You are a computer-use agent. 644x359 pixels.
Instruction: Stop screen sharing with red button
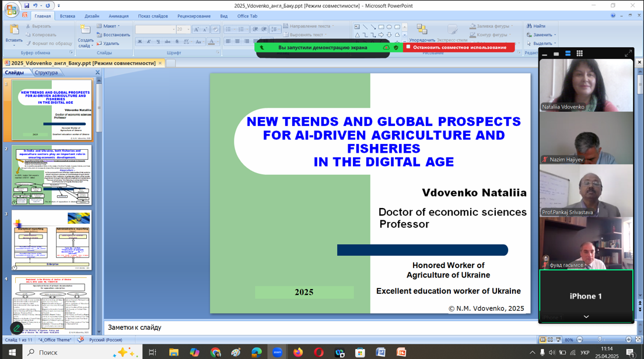(x=456, y=47)
